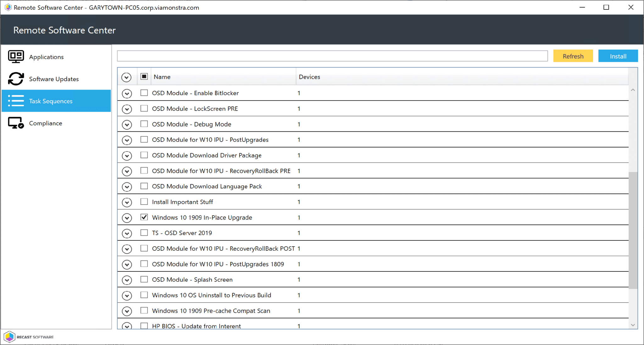Expand the PostUpgrades 1809 row
The width and height of the screenshot is (644, 345).
coord(127,265)
